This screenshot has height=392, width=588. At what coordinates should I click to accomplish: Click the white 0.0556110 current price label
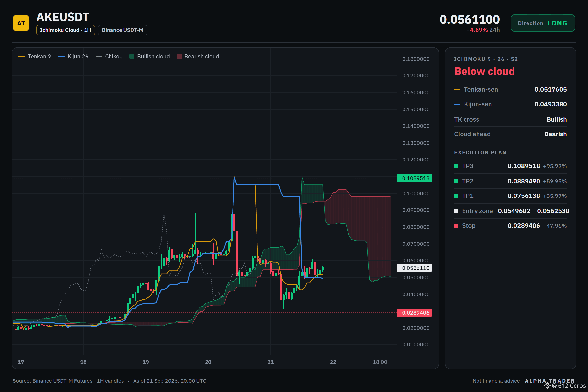coord(415,268)
